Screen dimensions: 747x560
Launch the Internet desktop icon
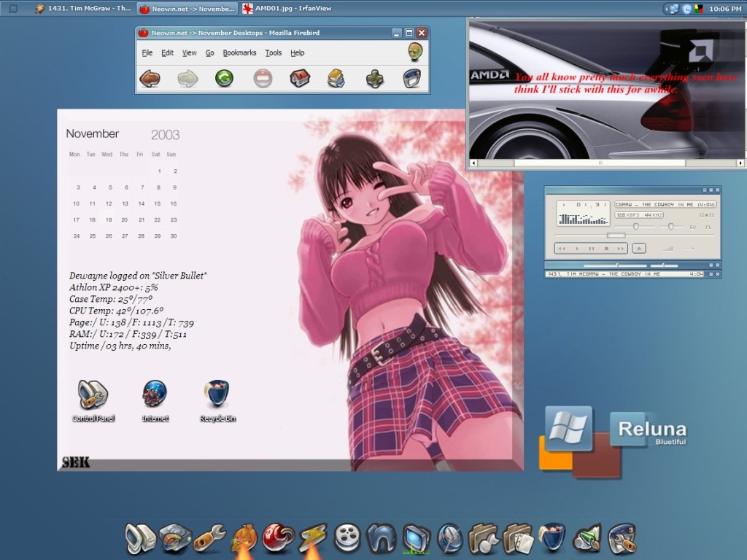(155, 394)
